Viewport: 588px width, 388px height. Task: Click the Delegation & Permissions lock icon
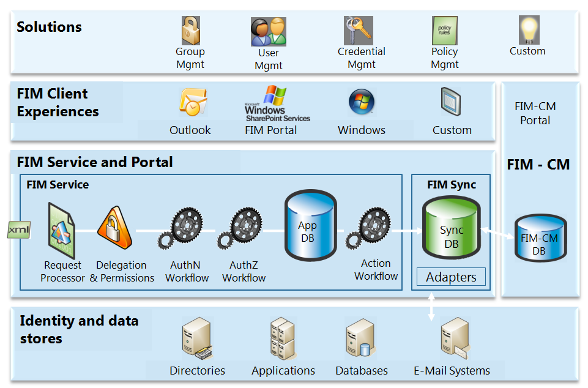pyautogui.click(x=114, y=230)
